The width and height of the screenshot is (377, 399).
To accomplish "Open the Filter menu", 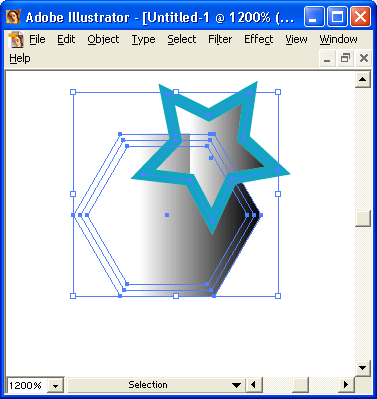I will point(220,39).
